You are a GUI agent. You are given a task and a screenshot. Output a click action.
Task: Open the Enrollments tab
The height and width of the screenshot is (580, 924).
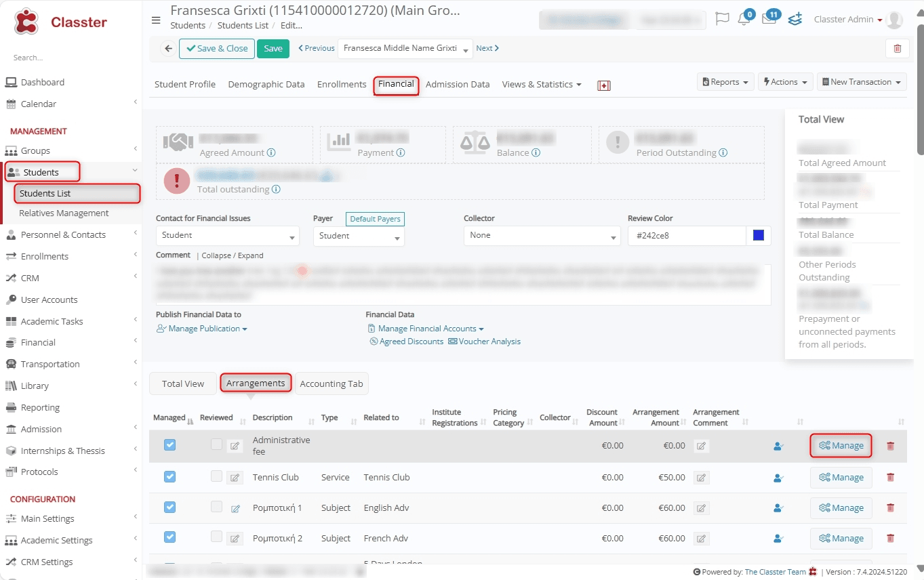[x=342, y=85]
